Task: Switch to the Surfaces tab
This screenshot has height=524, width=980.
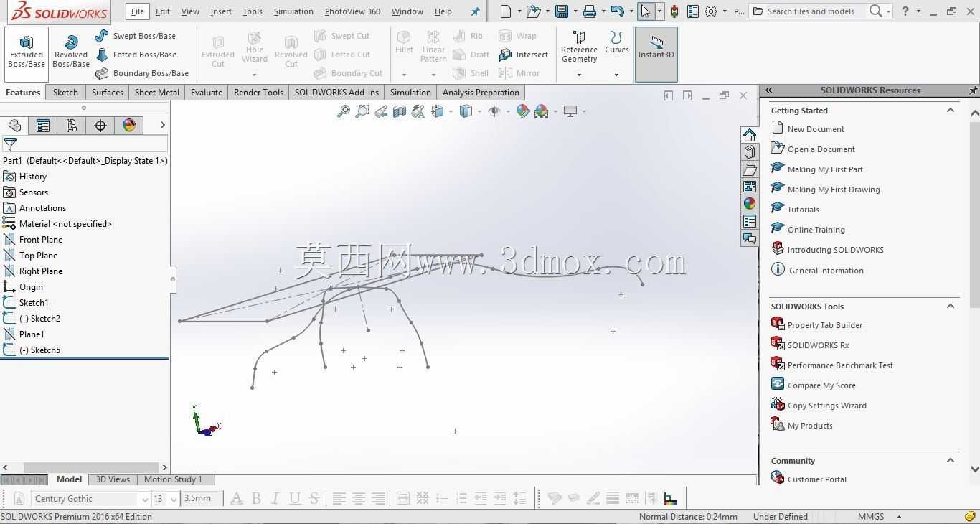Action: pos(108,93)
